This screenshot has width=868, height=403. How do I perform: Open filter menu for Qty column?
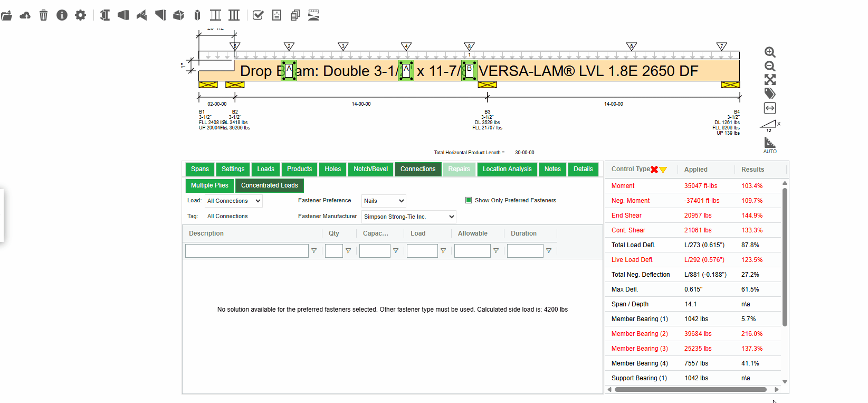[348, 251]
